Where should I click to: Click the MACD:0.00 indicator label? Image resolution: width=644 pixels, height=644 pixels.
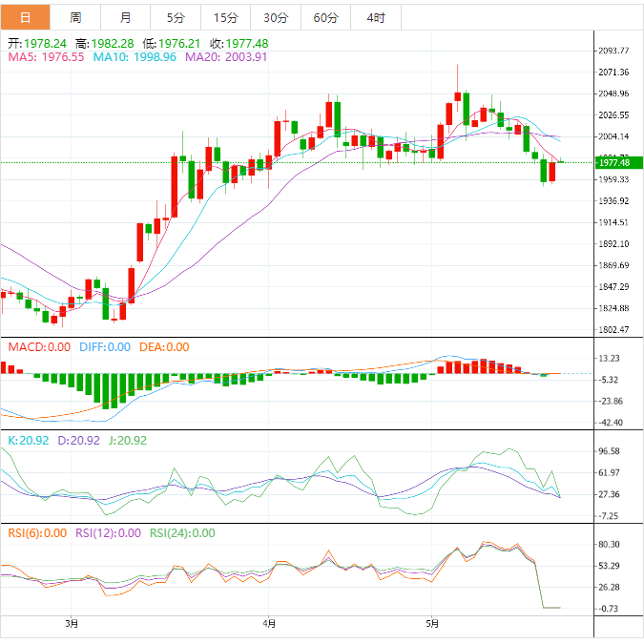click(x=39, y=347)
